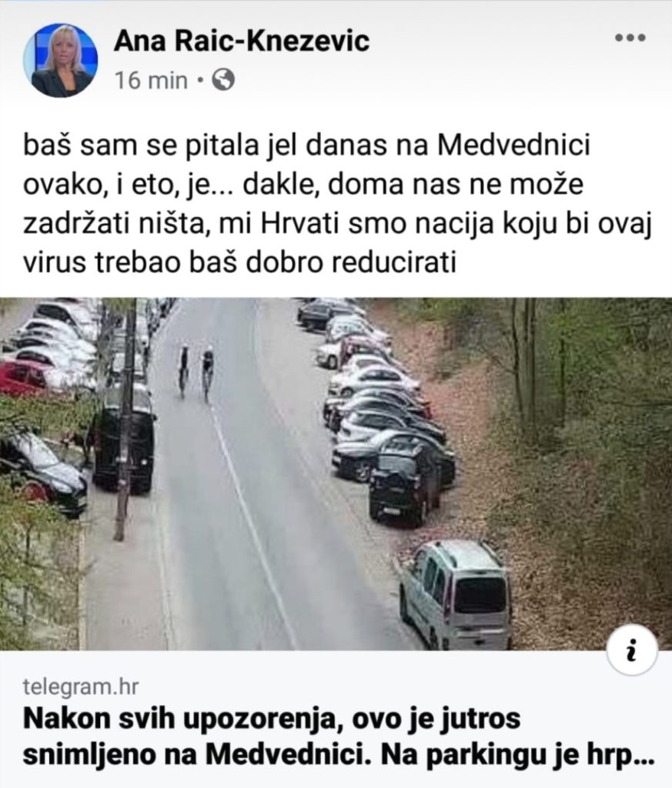Click the 16 min post timestamp
Screen dimensions: 672x788
pyautogui.click(x=151, y=80)
